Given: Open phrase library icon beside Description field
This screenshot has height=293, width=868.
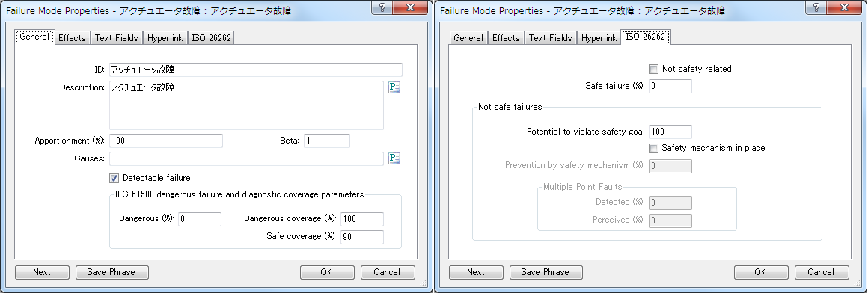Looking at the screenshot, I should point(394,87).
